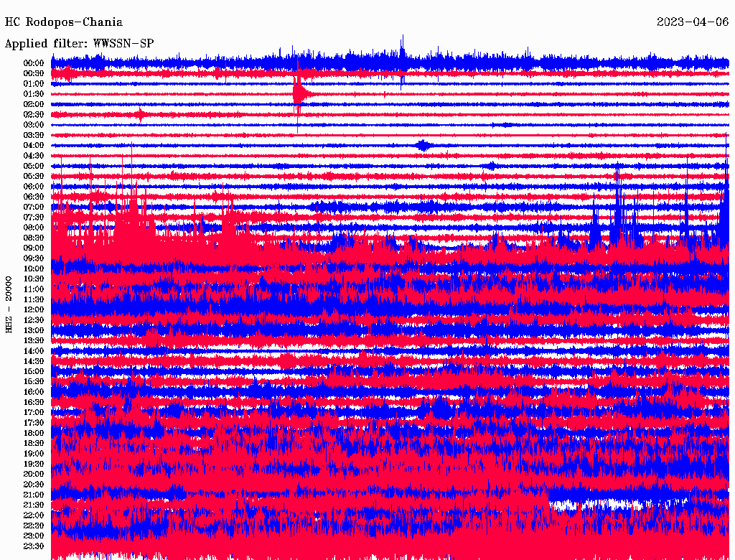Click the '21:00' time label

pos(34,495)
